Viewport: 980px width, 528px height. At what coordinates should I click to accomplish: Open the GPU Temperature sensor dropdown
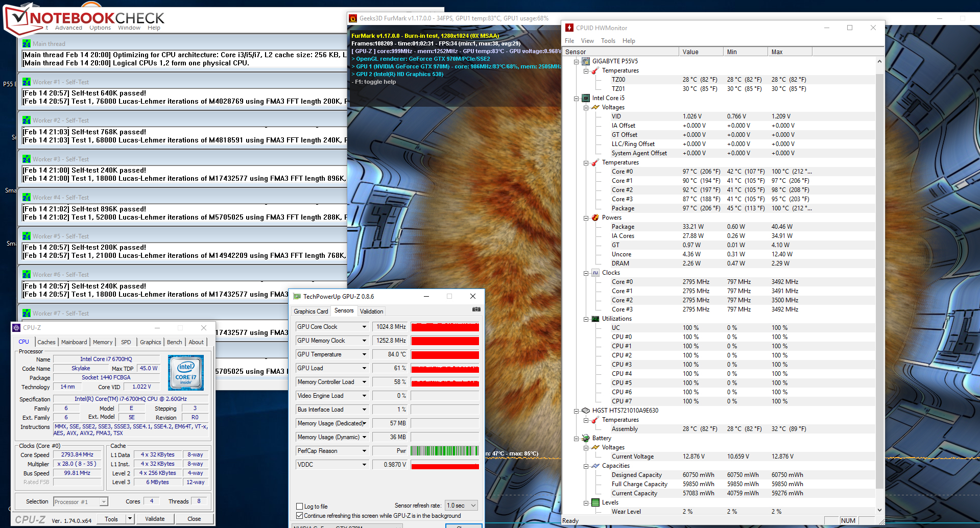364,354
